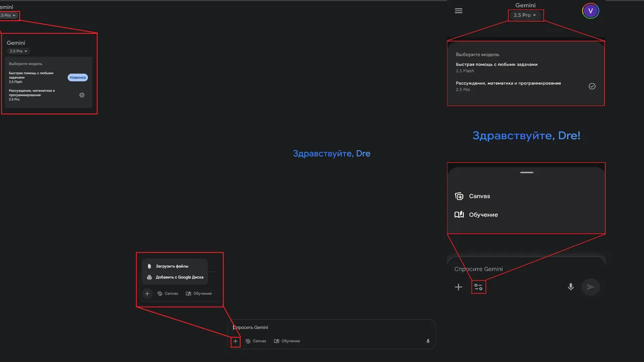Click the checkmark next to 2.5 Pro in mobile list
This screenshot has width=644, height=362.
click(x=592, y=86)
